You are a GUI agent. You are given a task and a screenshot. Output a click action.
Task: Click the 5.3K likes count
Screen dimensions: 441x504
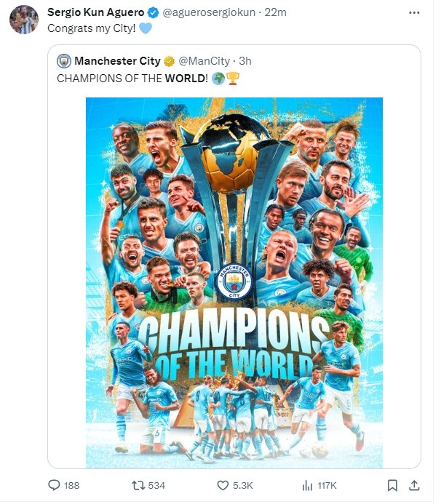[243, 485]
